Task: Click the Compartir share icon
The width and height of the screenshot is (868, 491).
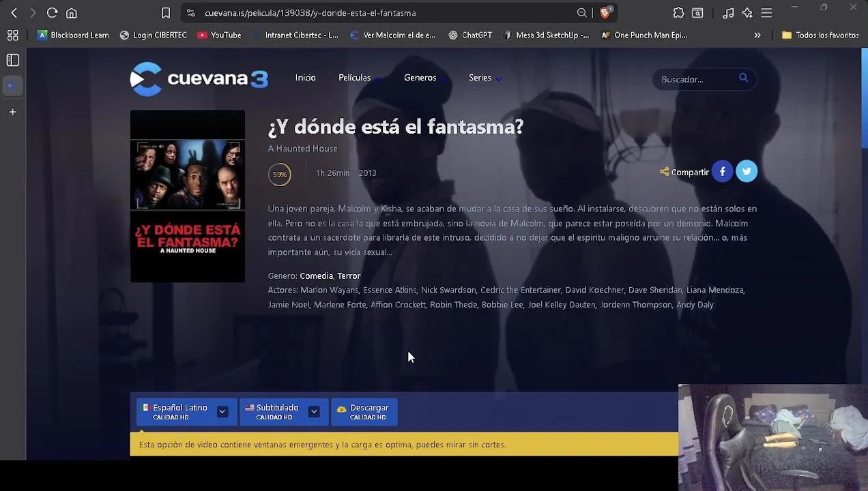Action: 664,172
